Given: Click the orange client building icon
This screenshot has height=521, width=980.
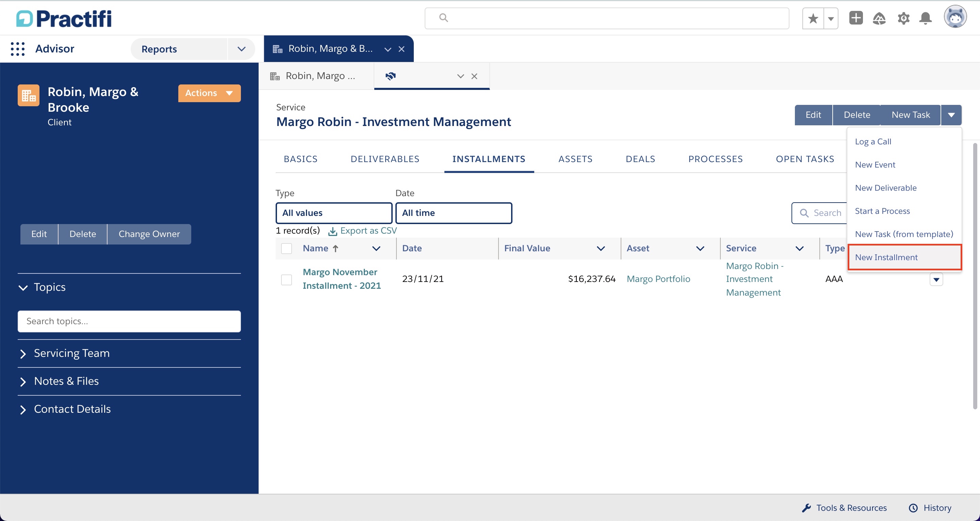Looking at the screenshot, I should pyautogui.click(x=29, y=95).
